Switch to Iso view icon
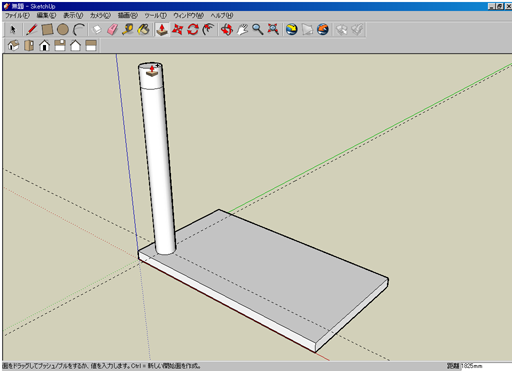512x371 pixels. [13, 45]
